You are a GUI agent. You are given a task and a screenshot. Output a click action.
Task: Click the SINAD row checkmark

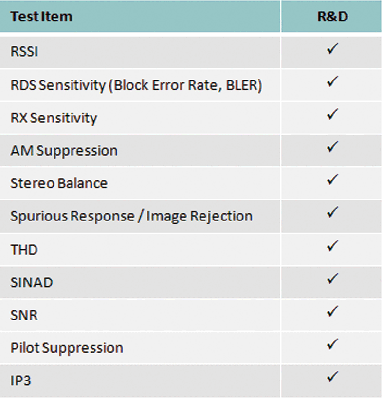[x=332, y=279]
